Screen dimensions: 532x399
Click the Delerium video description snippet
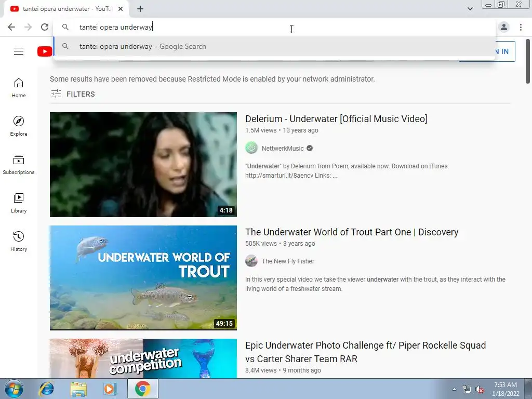coord(347,170)
